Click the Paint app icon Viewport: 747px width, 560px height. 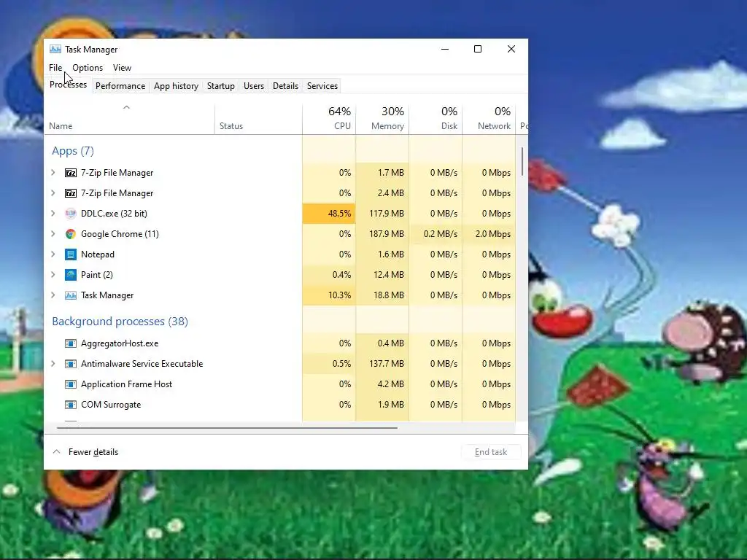point(71,275)
